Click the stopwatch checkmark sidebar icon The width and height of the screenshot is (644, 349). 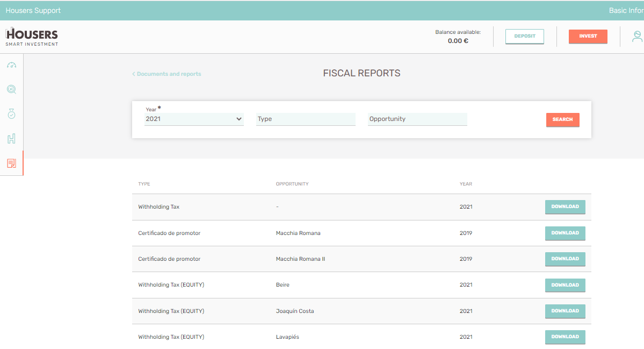click(11, 114)
